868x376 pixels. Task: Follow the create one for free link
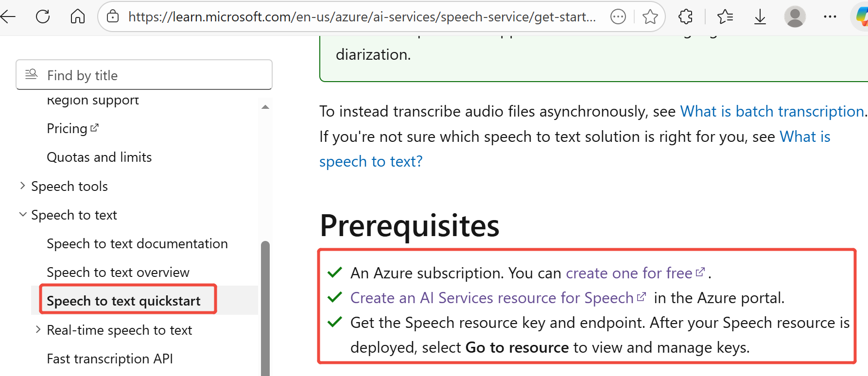[629, 273]
